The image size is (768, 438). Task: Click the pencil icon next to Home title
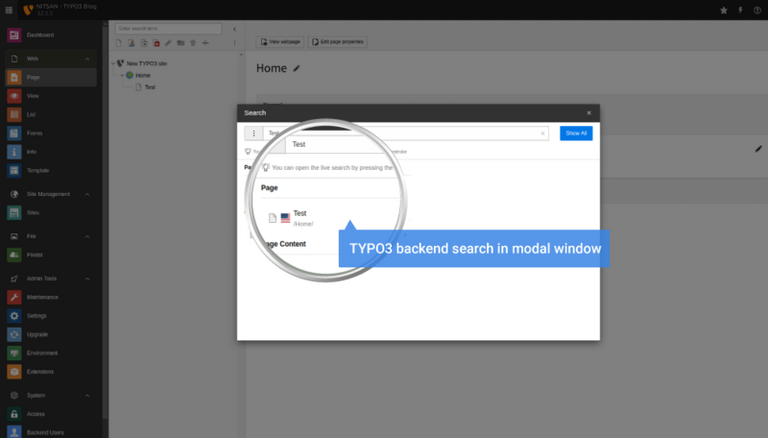[x=296, y=69]
